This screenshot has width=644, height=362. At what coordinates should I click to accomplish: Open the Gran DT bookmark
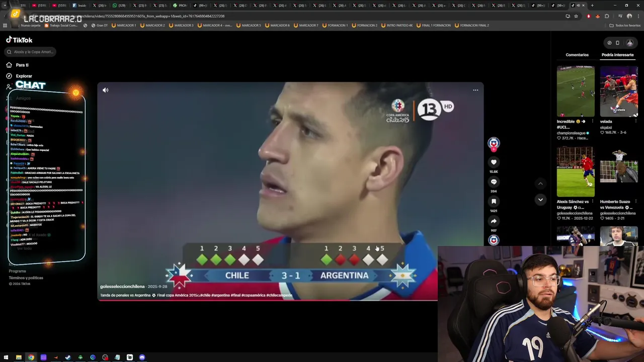pyautogui.click(x=99, y=25)
